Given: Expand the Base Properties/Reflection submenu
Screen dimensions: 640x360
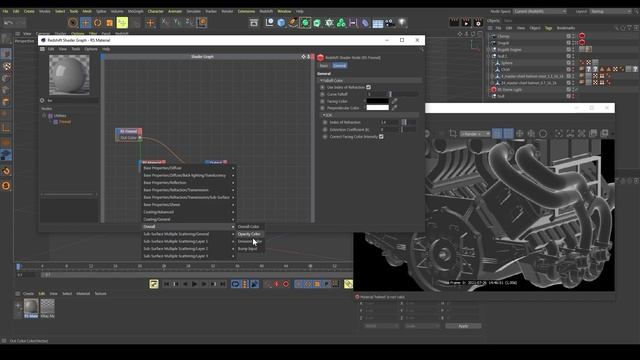Looking at the screenshot, I should pyautogui.click(x=189, y=183).
